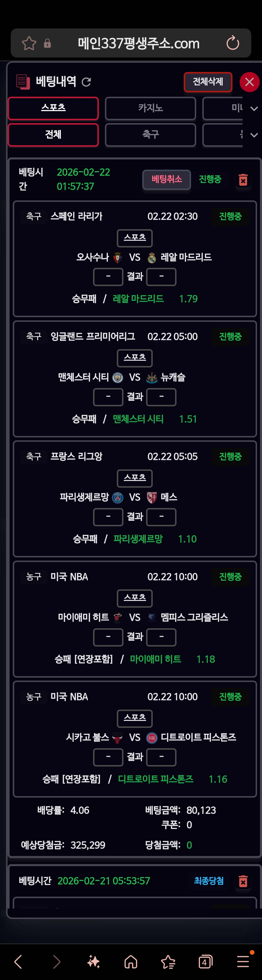Delete the 2026-02-22 bet slip trash icon
This screenshot has width=262, height=980.
243,180
